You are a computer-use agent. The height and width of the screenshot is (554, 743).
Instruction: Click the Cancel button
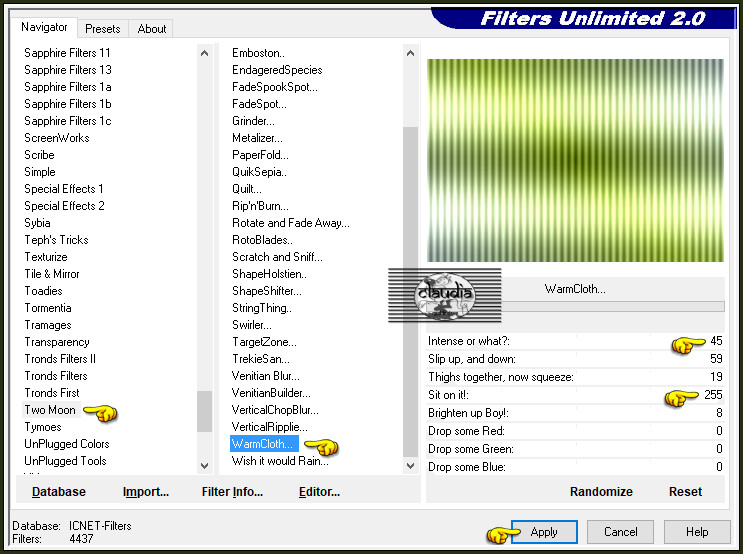[620, 532]
